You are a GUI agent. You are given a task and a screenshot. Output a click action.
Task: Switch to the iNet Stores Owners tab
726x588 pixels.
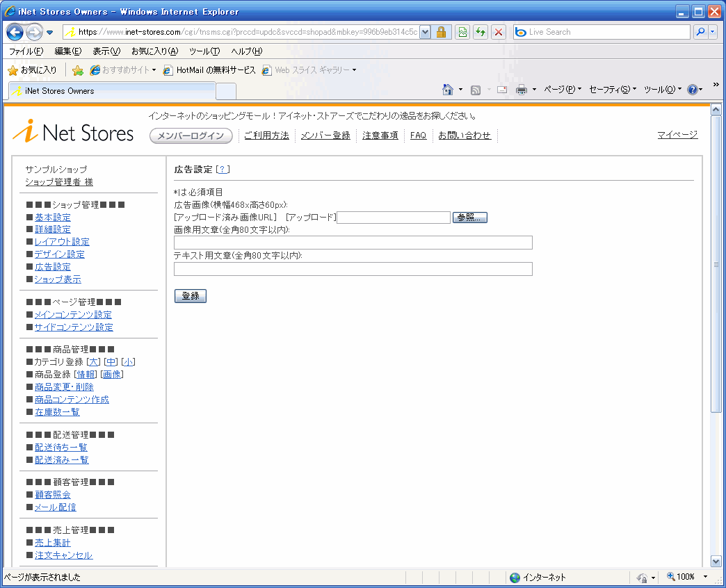[x=111, y=91]
